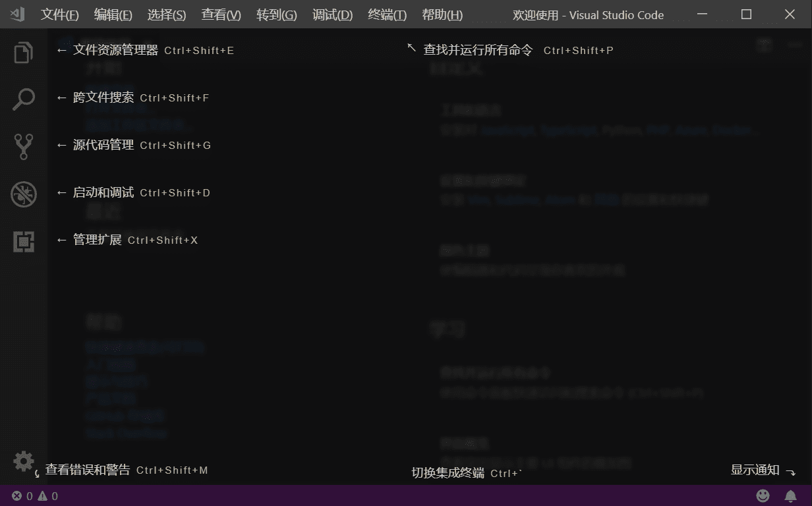Viewport: 812px width, 506px height.
Task: Open the Extensions icon in activity bar
Action: click(x=23, y=242)
